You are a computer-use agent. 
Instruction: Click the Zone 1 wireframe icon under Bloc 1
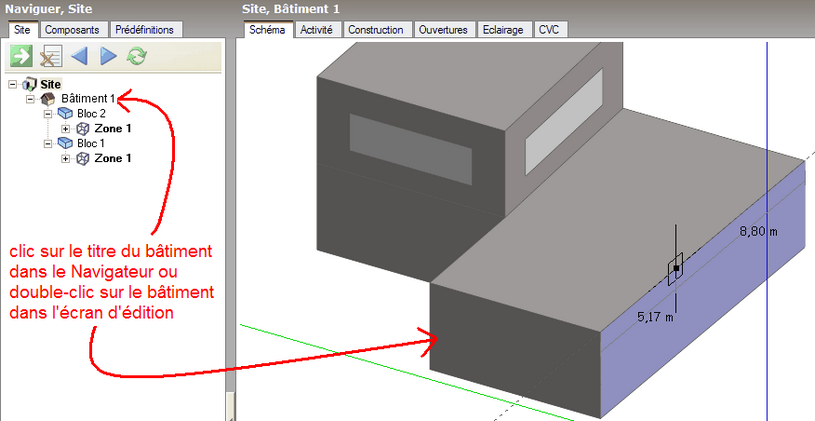pyautogui.click(x=83, y=158)
